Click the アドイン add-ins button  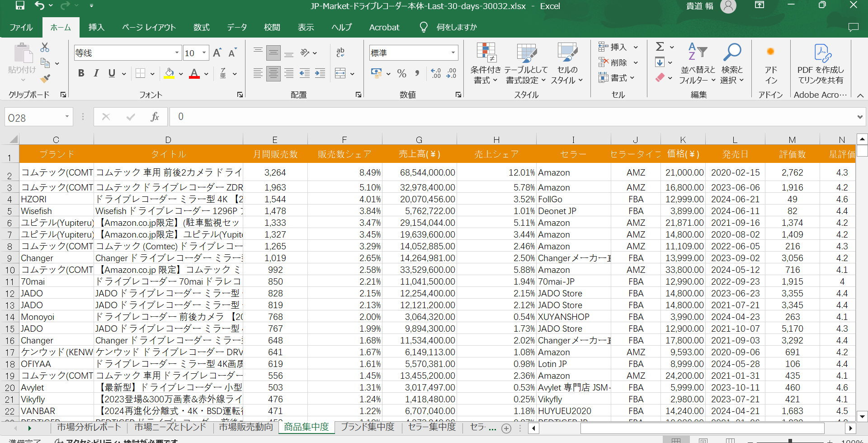[x=771, y=63]
